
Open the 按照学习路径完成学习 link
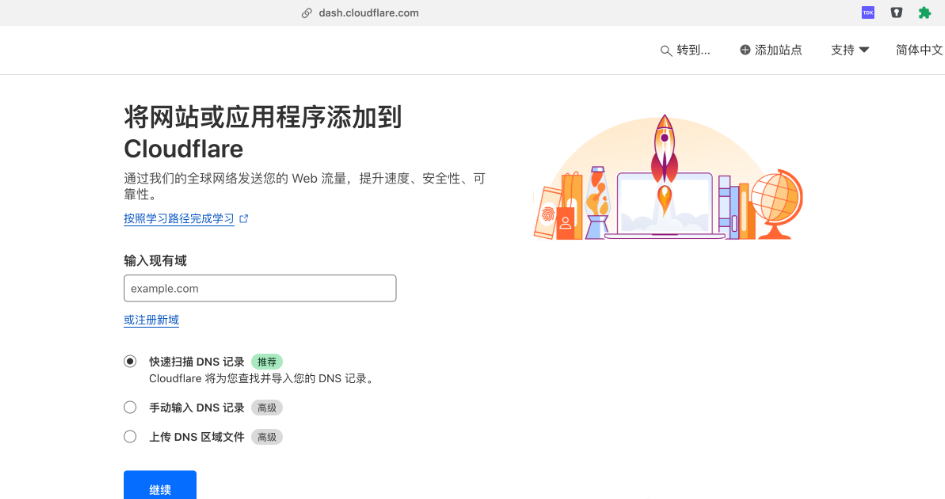coord(179,218)
